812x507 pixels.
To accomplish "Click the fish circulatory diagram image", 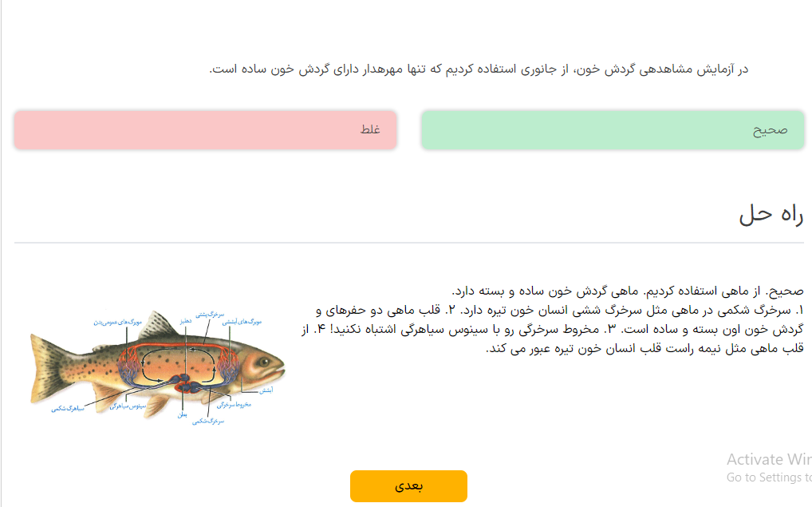I will point(156,363).
